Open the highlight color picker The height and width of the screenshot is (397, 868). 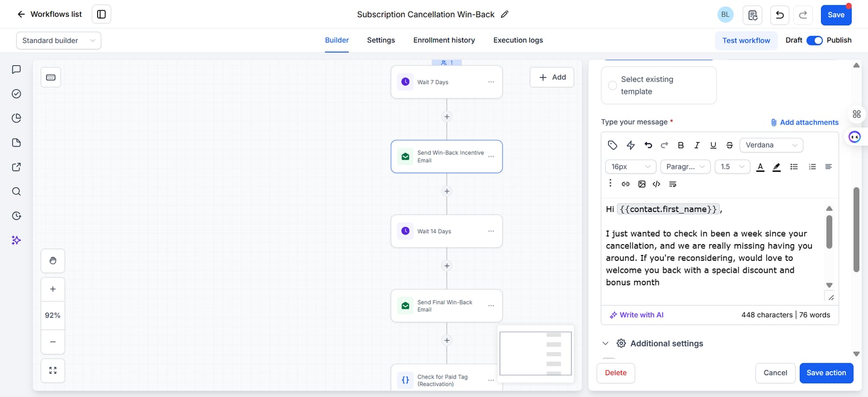777,167
